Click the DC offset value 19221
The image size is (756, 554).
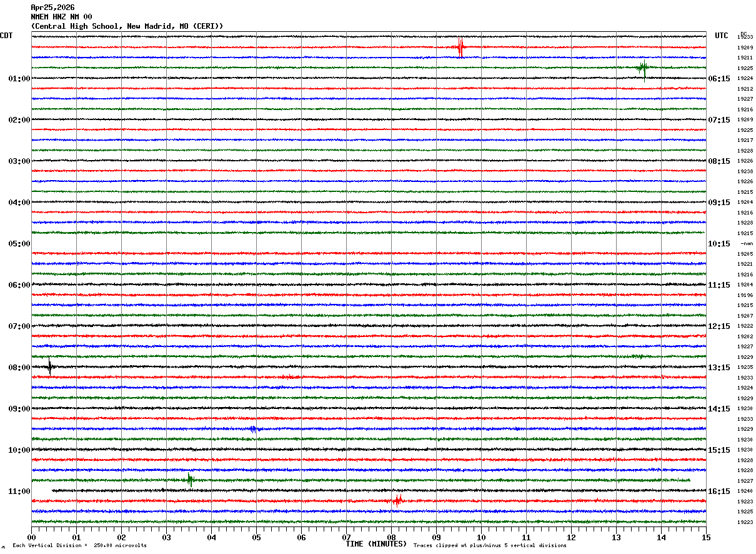pos(745,264)
